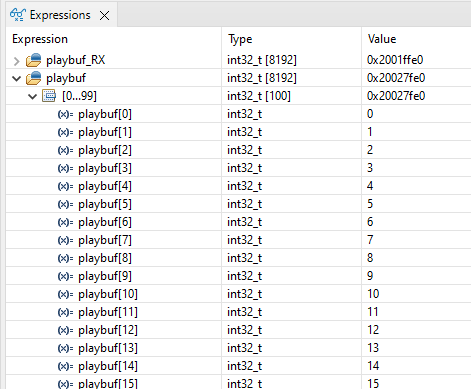Sort by the Expression column header
Viewport: 471px width, 389px height.
[x=40, y=39]
